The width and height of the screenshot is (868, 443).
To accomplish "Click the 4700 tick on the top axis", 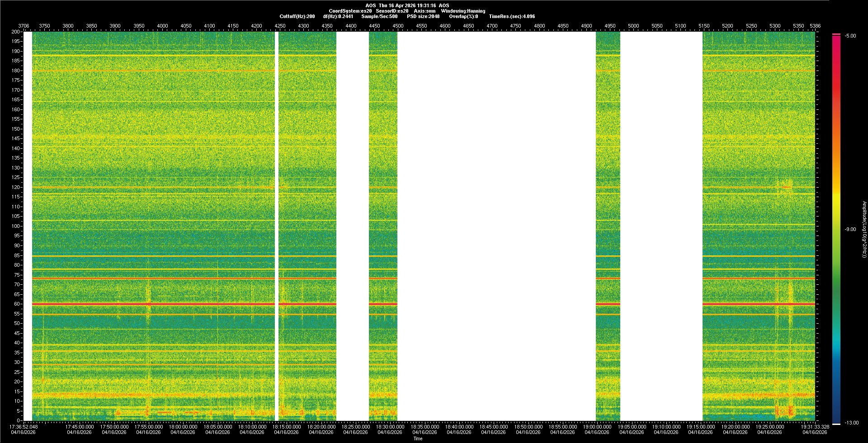I will pyautogui.click(x=492, y=26).
